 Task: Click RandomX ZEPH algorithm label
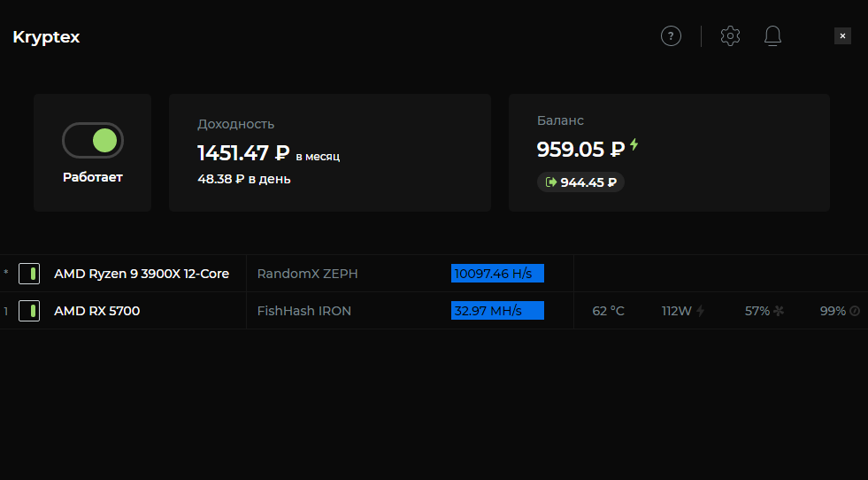(307, 274)
